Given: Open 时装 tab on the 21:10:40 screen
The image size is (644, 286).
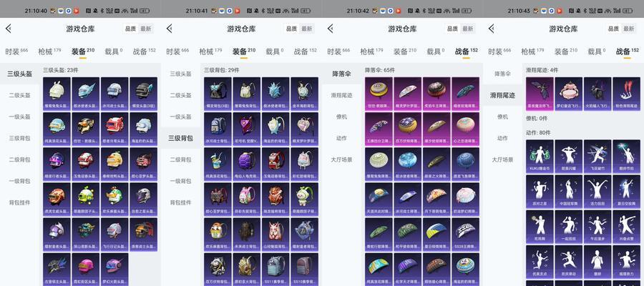Looking at the screenshot, I should pyautogui.click(x=16, y=51).
